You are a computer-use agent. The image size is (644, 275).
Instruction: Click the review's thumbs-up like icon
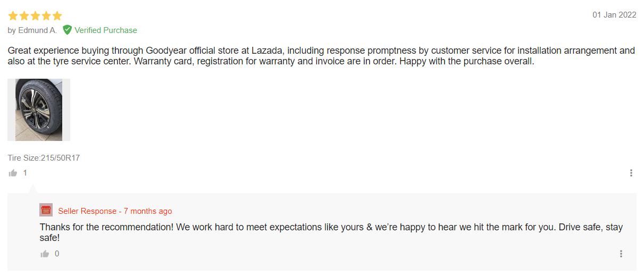coord(13,173)
